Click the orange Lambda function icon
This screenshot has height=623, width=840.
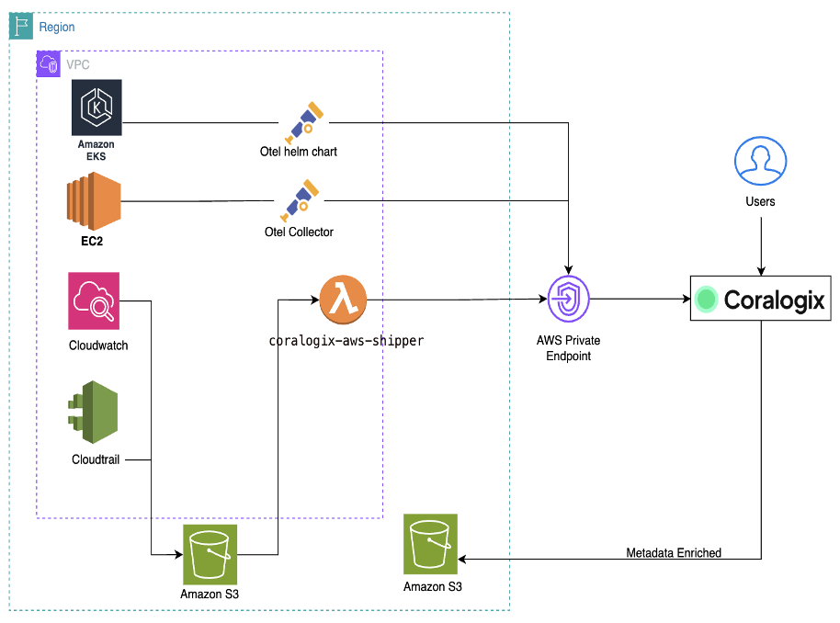coord(343,299)
